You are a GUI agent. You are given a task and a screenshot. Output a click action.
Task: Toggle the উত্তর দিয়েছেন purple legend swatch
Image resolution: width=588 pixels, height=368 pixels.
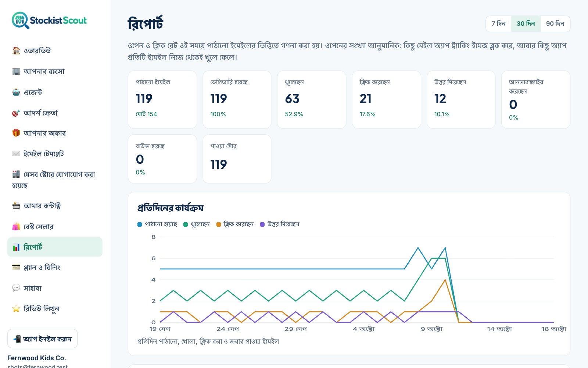click(262, 224)
